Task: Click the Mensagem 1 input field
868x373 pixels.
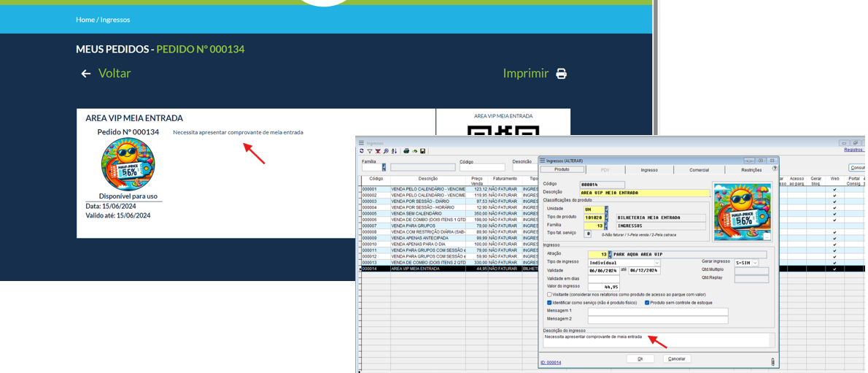Action: pyautogui.click(x=658, y=312)
